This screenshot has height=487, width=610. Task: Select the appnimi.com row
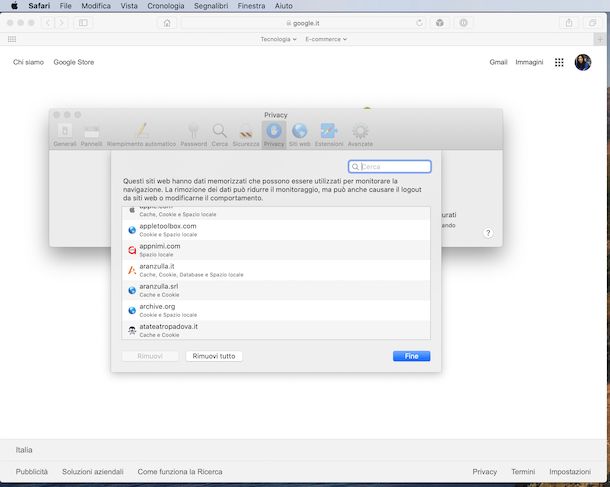point(276,250)
